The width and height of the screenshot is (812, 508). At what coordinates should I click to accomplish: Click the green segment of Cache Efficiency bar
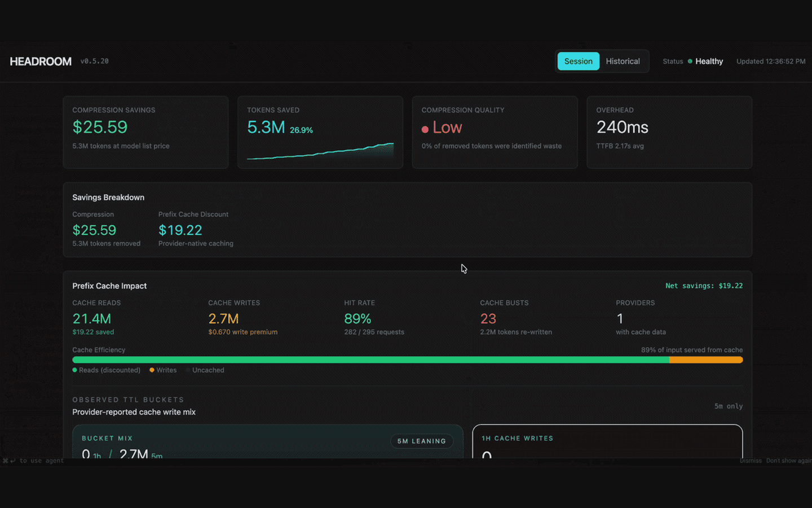tap(370, 360)
